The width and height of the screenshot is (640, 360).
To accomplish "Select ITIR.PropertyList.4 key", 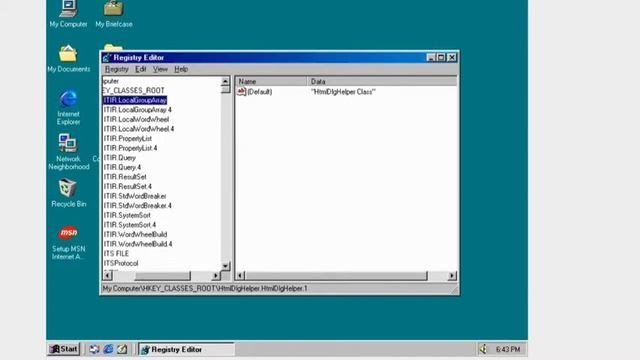I will tap(131, 148).
